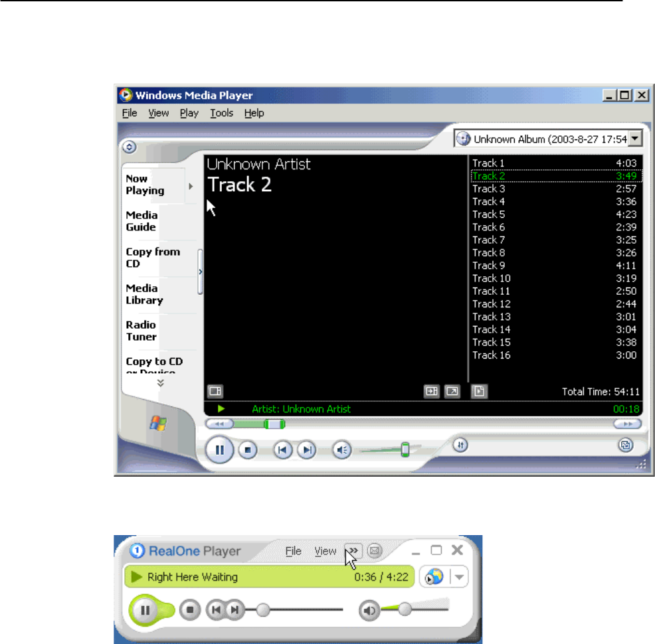
Task: Pause playback in Windows Media Player
Action: coord(219,449)
